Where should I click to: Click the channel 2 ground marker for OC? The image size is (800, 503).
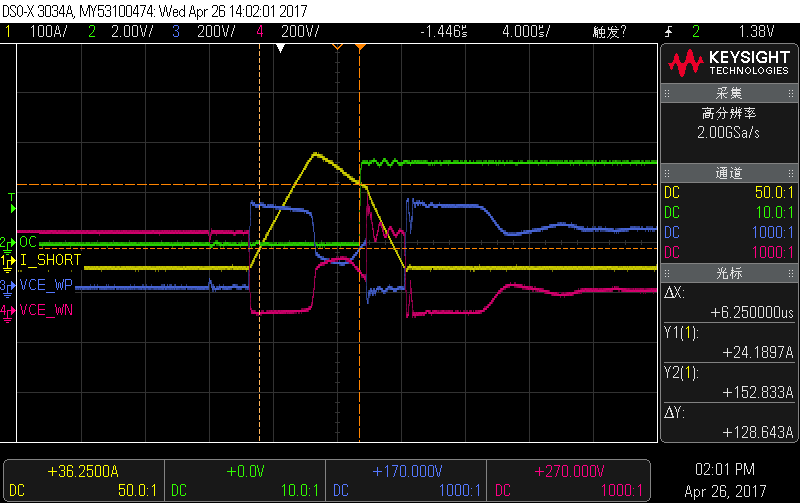8,243
